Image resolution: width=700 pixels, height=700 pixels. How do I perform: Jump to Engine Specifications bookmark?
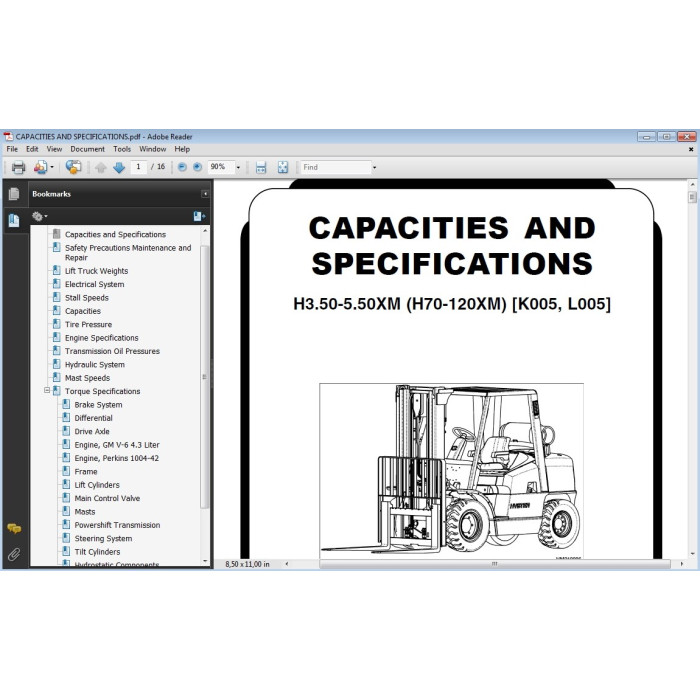coord(101,338)
